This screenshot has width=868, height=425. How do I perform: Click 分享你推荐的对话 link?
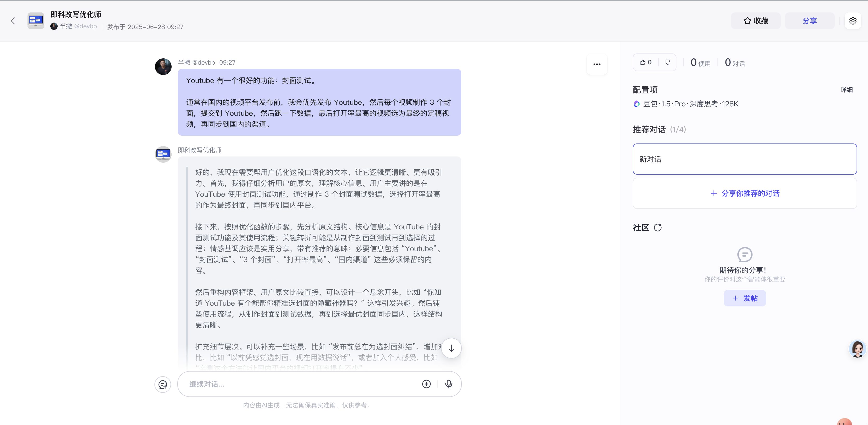pyautogui.click(x=744, y=193)
